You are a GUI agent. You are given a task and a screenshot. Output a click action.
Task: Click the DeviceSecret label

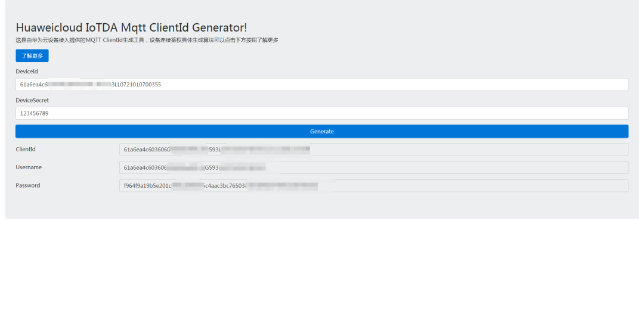point(32,100)
